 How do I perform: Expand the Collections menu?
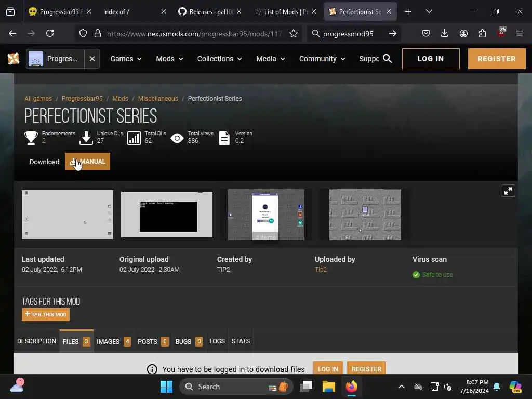(x=220, y=59)
